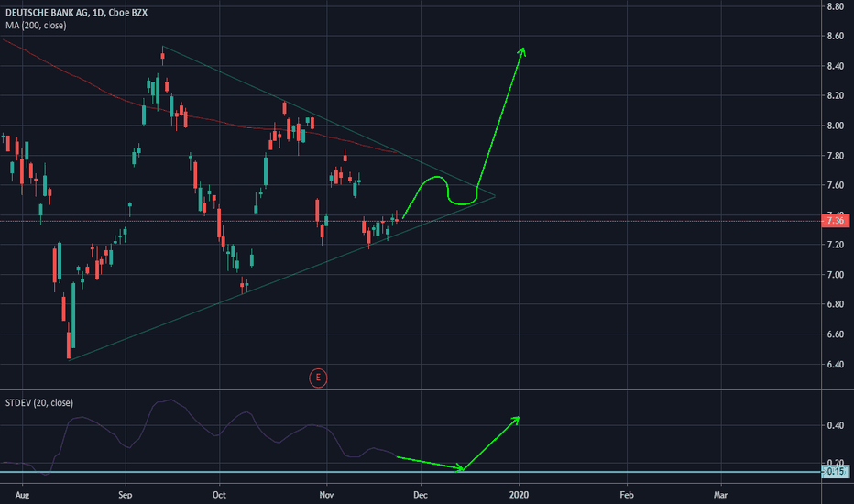The height and width of the screenshot is (504, 854).
Task: Click the 8.60 price axis label
Action: pyautogui.click(x=835, y=36)
